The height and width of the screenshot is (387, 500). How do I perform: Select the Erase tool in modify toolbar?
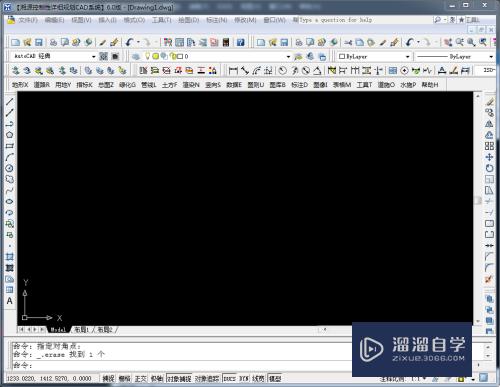[489, 102]
